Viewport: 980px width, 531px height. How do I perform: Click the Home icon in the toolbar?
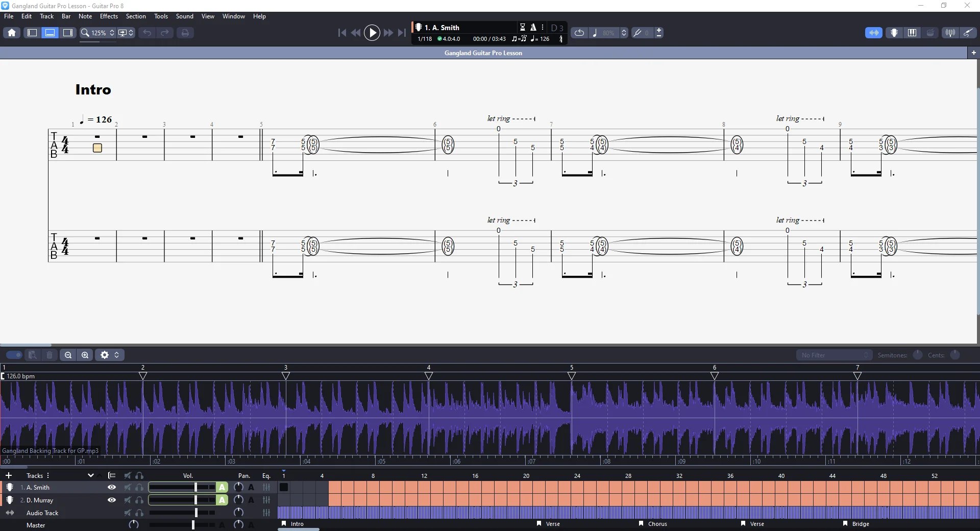[x=12, y=33]
